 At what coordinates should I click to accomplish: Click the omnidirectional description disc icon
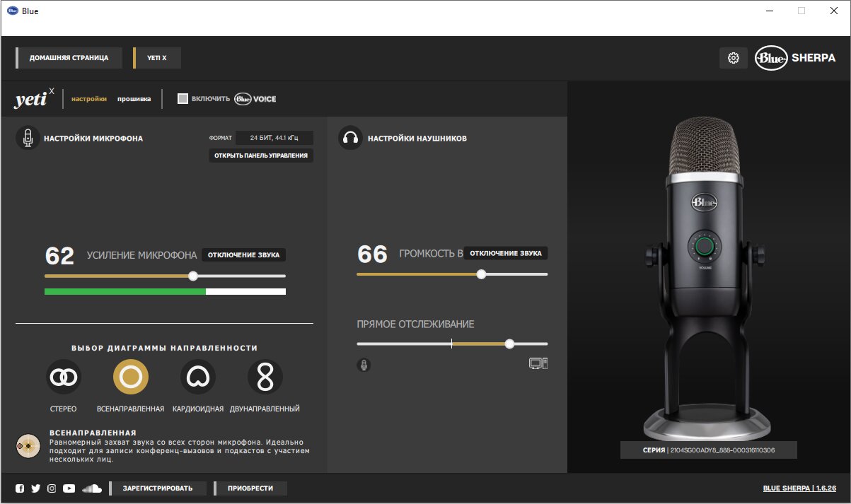pyautogui.click(x=28, y=445)
